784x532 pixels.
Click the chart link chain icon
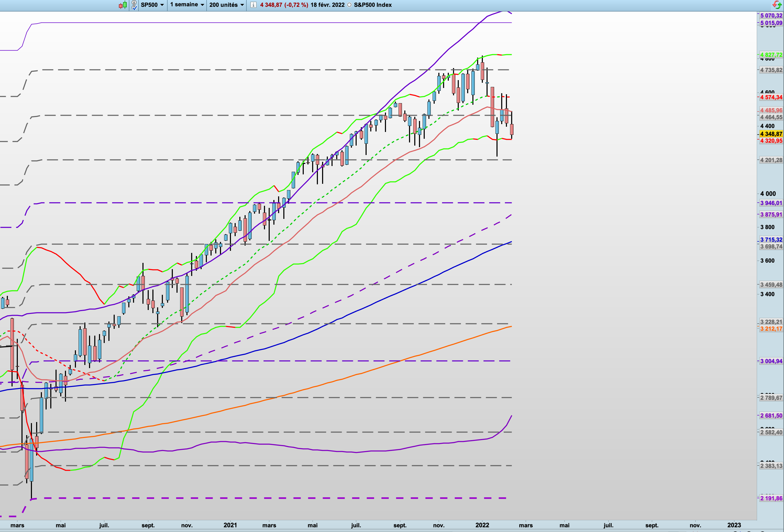click(x=134, y=5)
